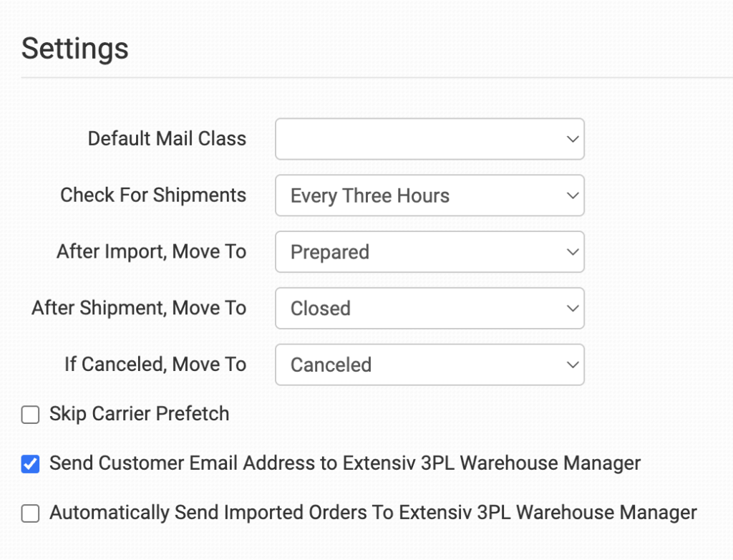Click the chevron arrow beside Canceled
The width and height of the screenshot is (733, 560).
[572, 365]
